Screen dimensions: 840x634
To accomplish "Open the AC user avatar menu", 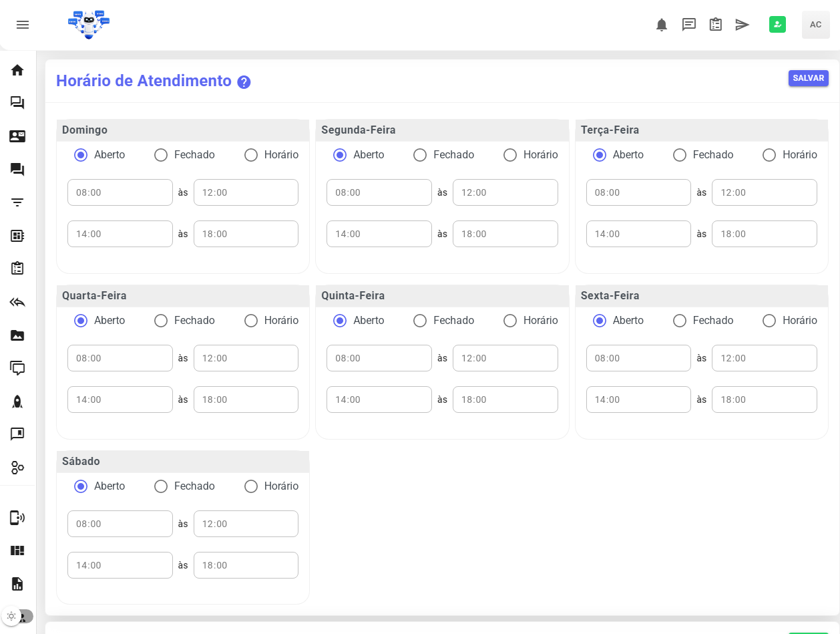I will (x=815, y=25).
